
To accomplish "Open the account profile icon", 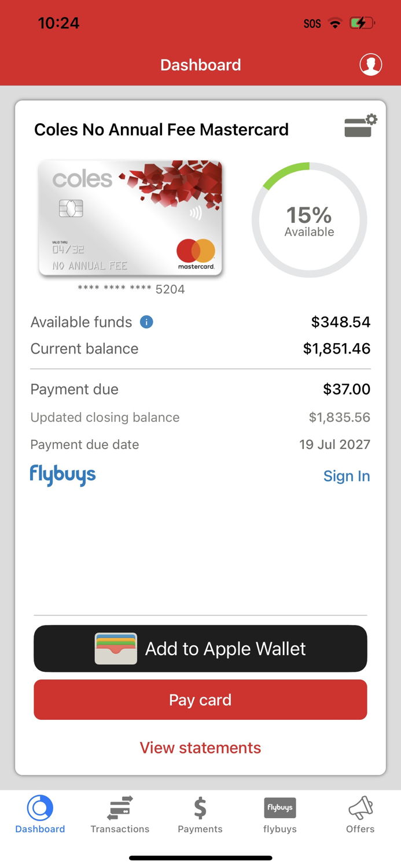I will point(370,64).
